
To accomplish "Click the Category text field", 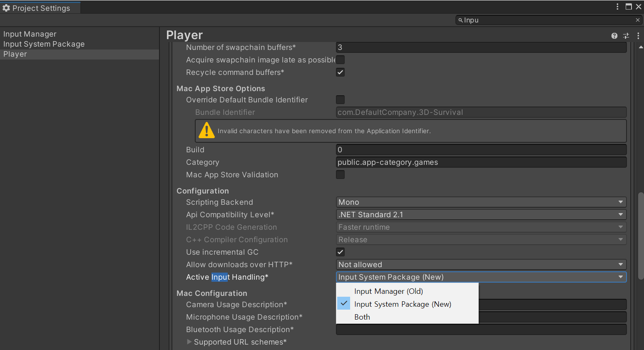I will tap(481, 162).
